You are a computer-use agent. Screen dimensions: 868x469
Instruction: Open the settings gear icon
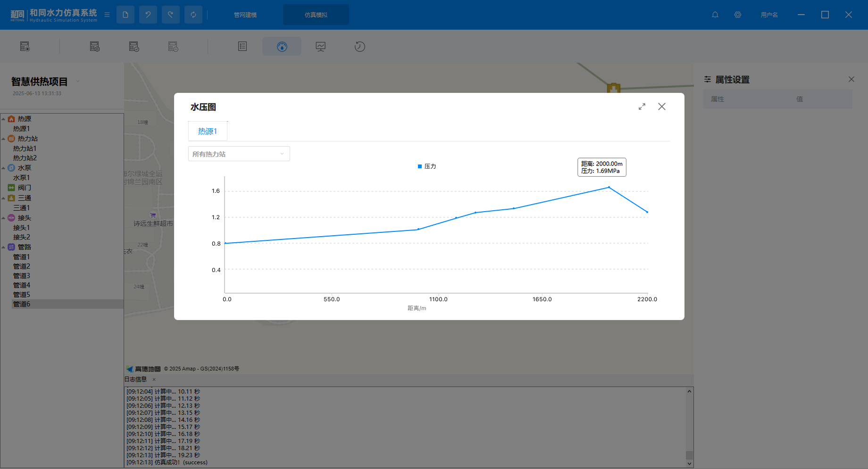coord(738,15)
